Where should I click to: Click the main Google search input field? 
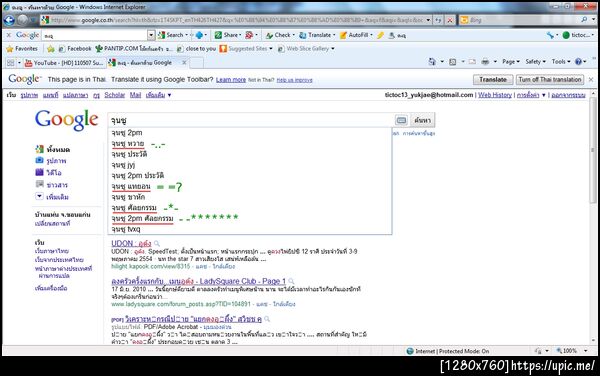[x=251, y=120]
